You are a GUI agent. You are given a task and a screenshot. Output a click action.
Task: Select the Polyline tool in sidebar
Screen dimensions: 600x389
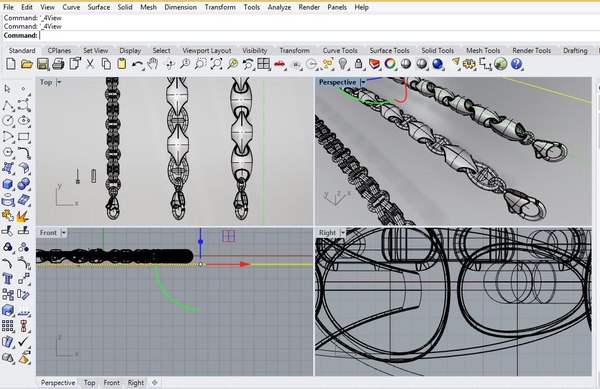coord(8,105)
